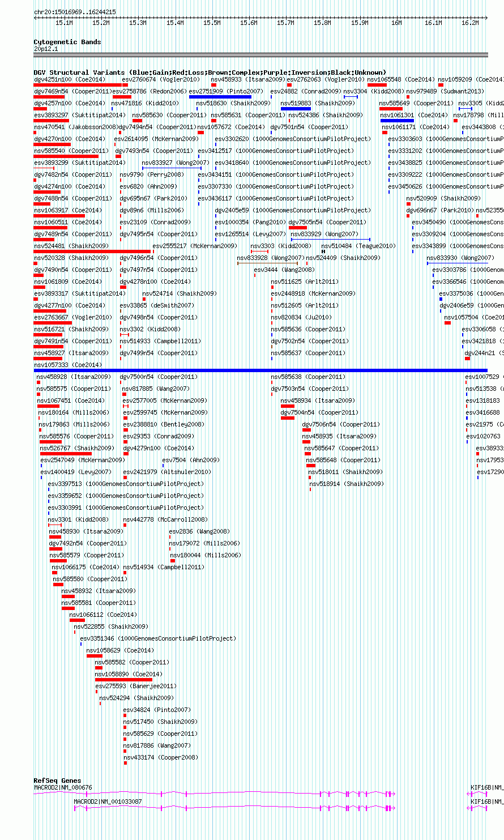This screenshot has height=840, width=504.
Task: Click the chr20:15016969..16244215 position label
Action: click(75, 12)
